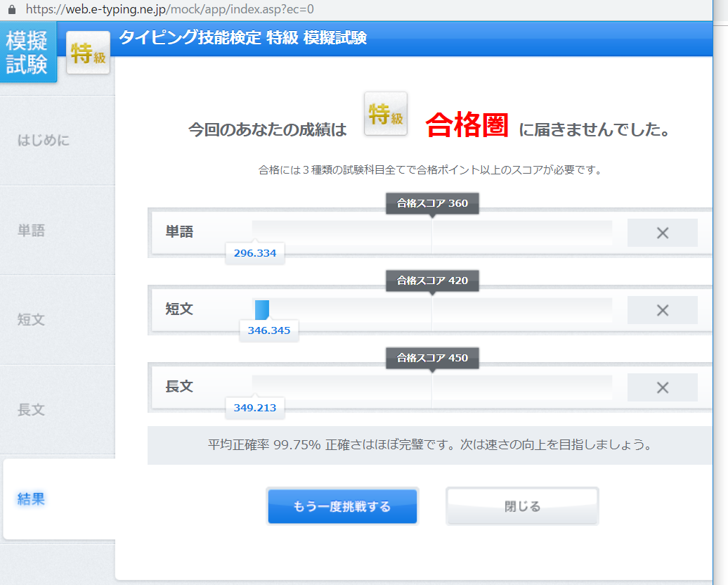Click the lock icon in the address bar
The image size is (728, 585).
11,10
